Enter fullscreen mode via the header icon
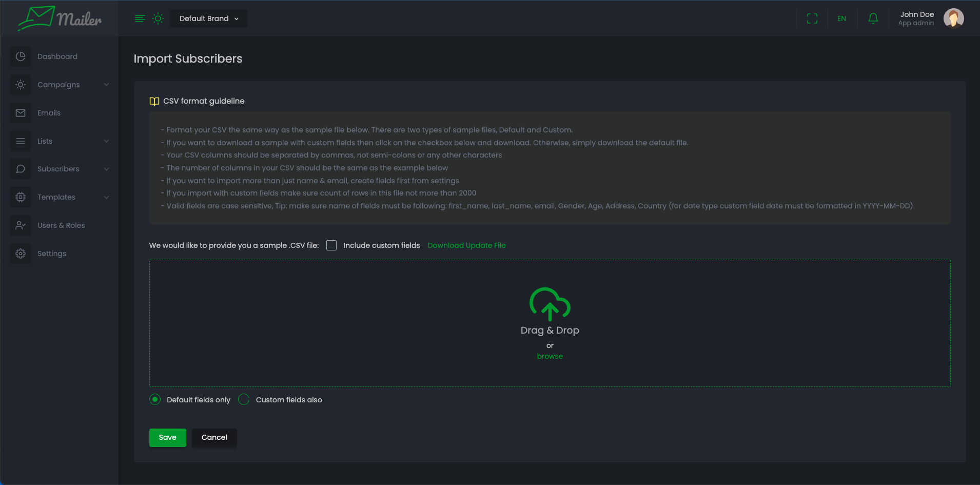The height and width of the screenshot is (485, 980). pyautogui.click(x=812, y=18)
